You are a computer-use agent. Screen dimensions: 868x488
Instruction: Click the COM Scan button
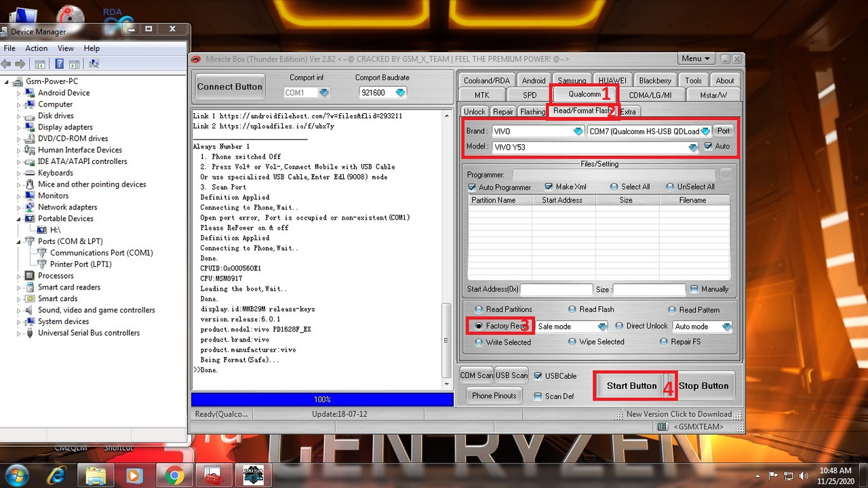(x=476, y=375)
